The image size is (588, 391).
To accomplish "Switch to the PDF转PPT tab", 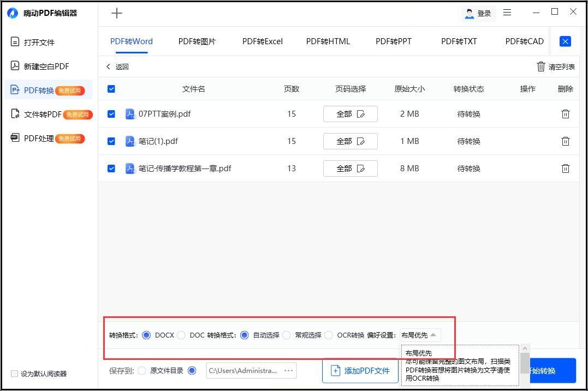I will point(394,41).
